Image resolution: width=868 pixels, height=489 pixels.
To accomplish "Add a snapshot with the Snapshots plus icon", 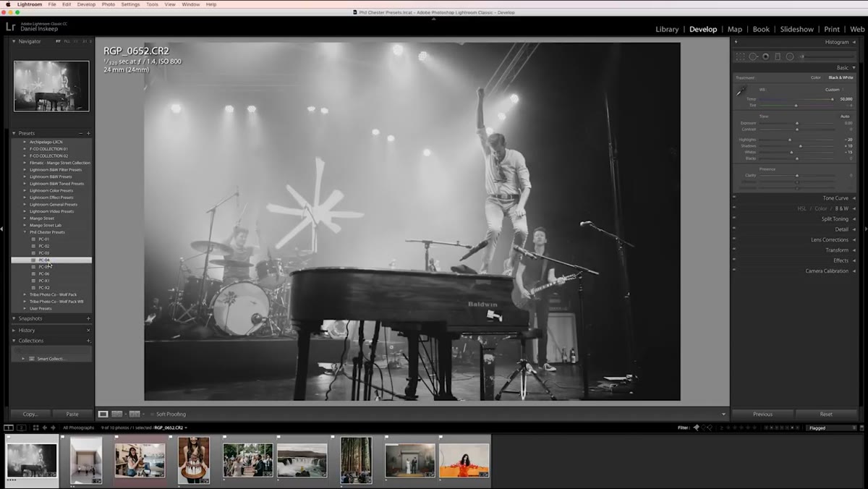I will (x=88, y=318).
